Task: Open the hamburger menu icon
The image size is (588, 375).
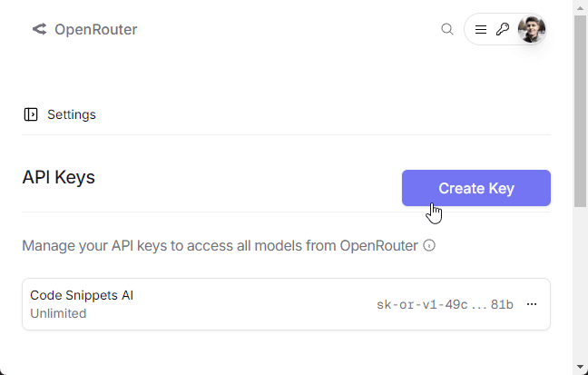Action: tap(481, 29)
